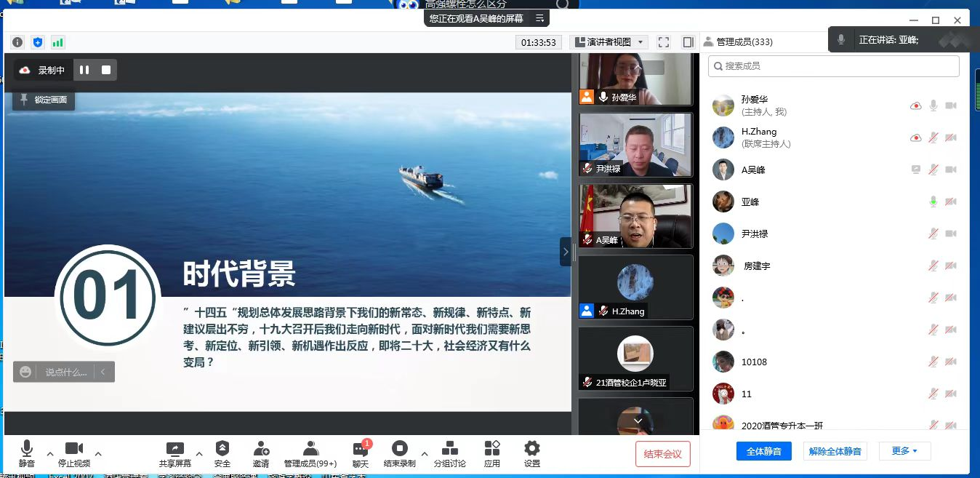Open the 应用 apps icon
Image resolution: width=980 pixels, height=478 pixels.
coord(492,449)
